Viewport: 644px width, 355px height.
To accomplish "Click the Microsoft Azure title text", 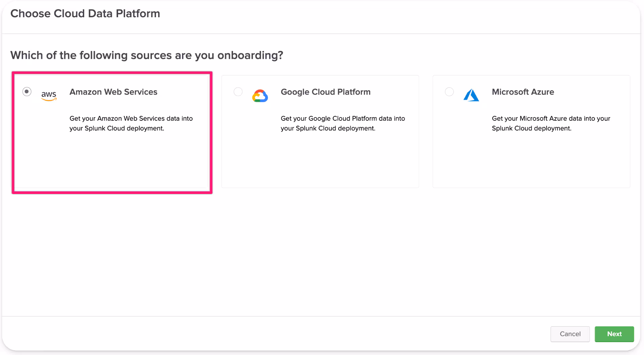I will pyautogui.click(x=523, y=92).
